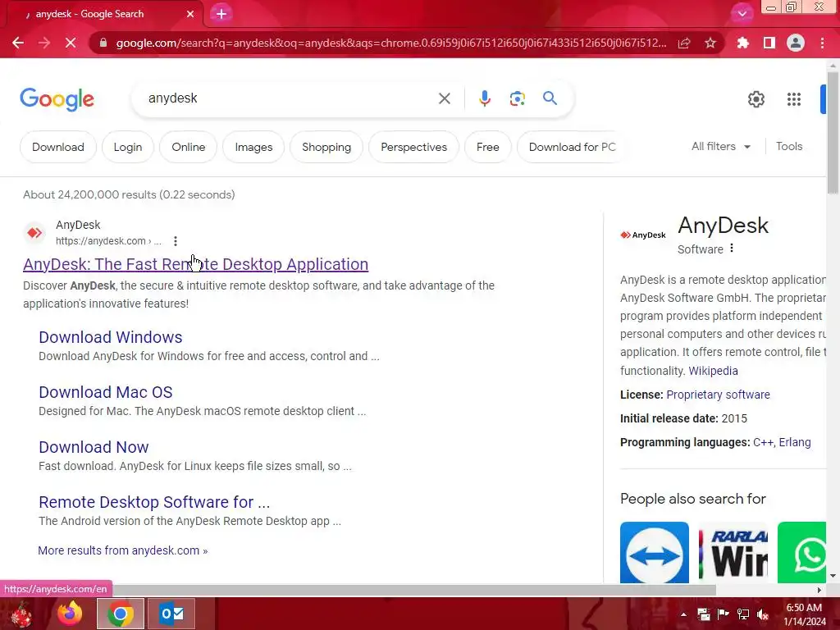The height and width of the screenshot is (630, 840).
Task: Open the Erlang programming language link
Action: pyautogui.click(x=794, y=442)
